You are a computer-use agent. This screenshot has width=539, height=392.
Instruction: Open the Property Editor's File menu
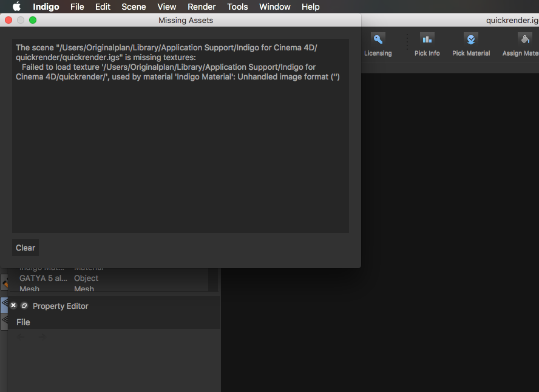point(23,322)
